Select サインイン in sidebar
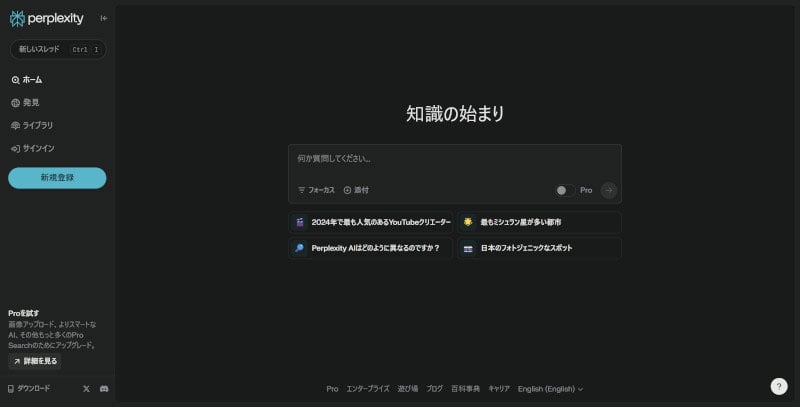The height and width of the screenshot is (408, 800). click(x=33, y=148)
